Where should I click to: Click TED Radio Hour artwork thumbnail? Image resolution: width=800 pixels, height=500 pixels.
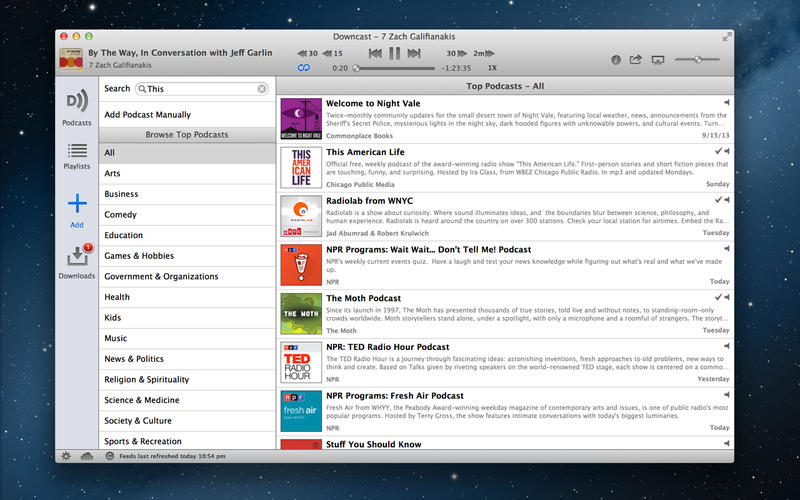click(x=301, y=363)
